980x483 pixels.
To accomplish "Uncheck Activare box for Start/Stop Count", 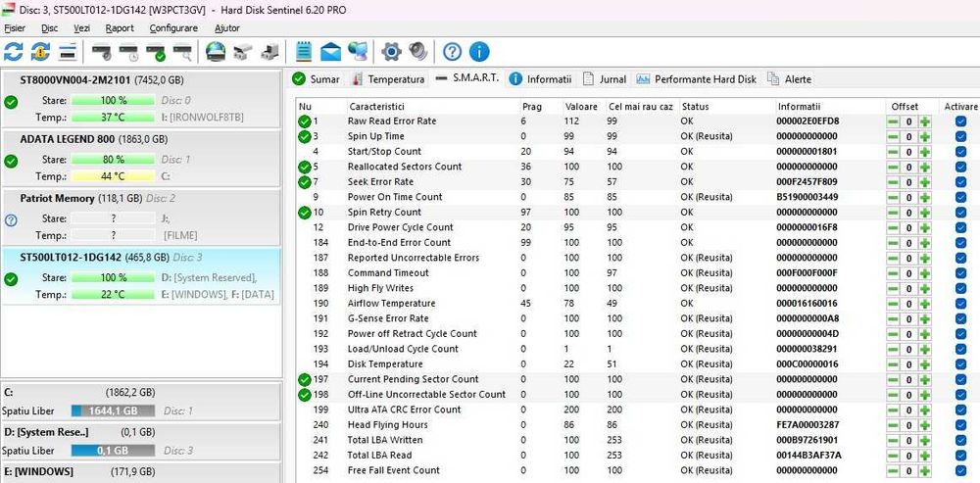I will click(x=960, y=152).
